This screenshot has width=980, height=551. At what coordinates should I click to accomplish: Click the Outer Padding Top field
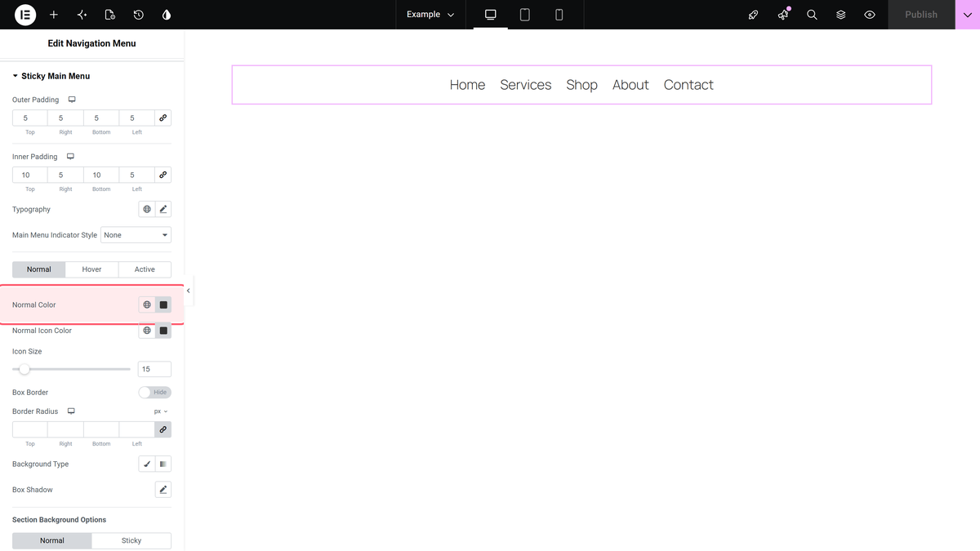pyautogui.click(x=30, y=118)
